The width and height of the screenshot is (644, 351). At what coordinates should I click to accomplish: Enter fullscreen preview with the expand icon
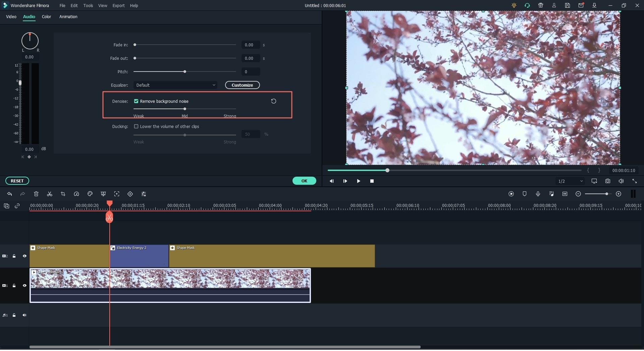635,181
